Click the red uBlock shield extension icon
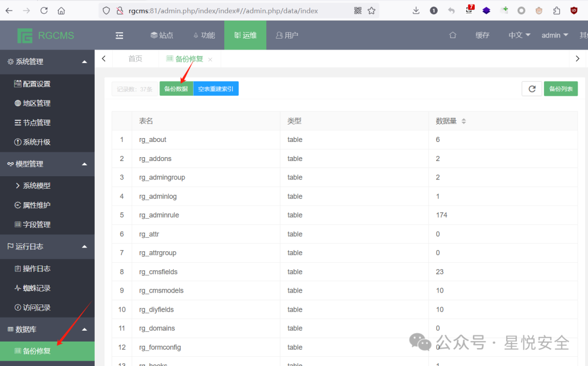Image resolution: width=588 pixels, height=366 pixels. click(574, 10)
